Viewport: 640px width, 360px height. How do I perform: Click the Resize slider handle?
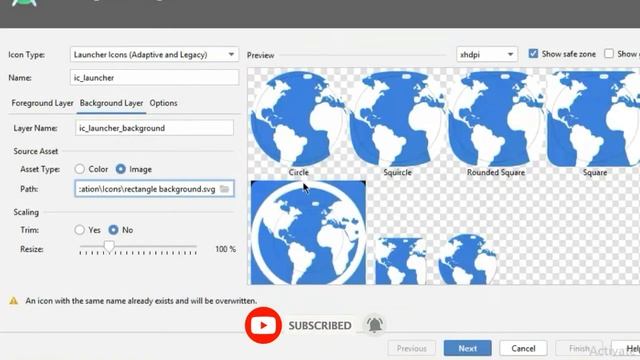(x=109, y=247)
